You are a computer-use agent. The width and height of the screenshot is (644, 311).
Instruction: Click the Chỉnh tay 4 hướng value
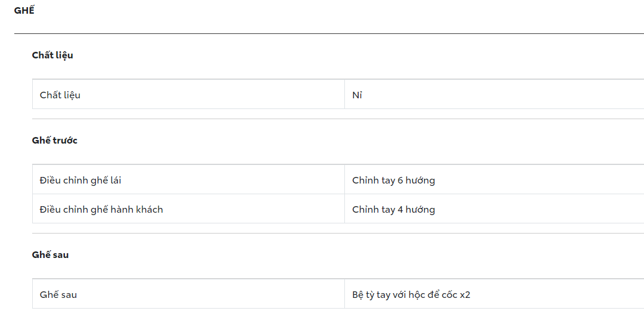coord(393,210)
